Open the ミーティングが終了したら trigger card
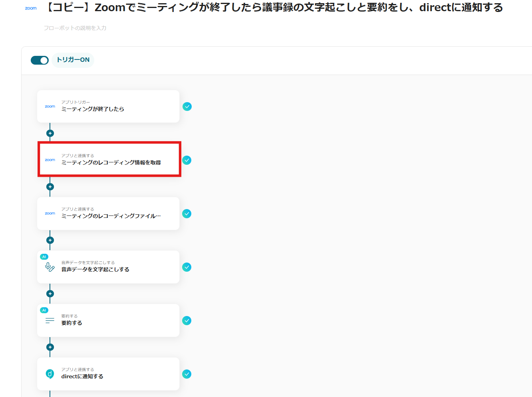This screenshot has width=532, height=397. coord(108,107)
